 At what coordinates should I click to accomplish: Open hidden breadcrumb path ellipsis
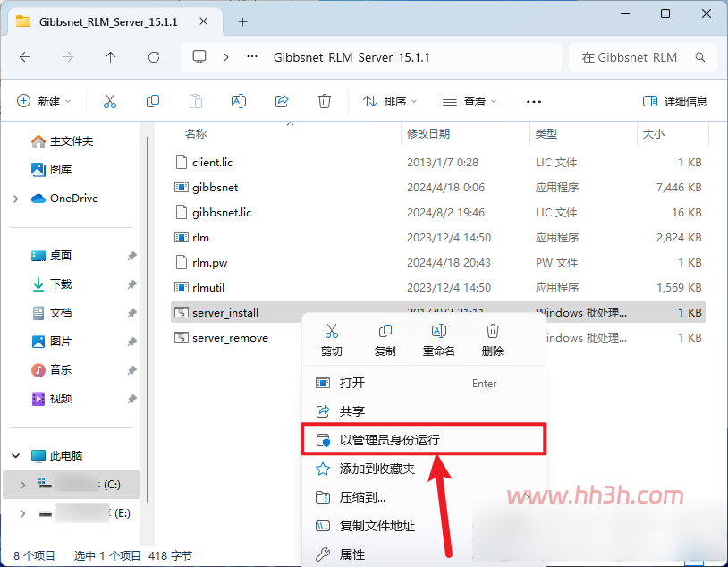[252, 57]
